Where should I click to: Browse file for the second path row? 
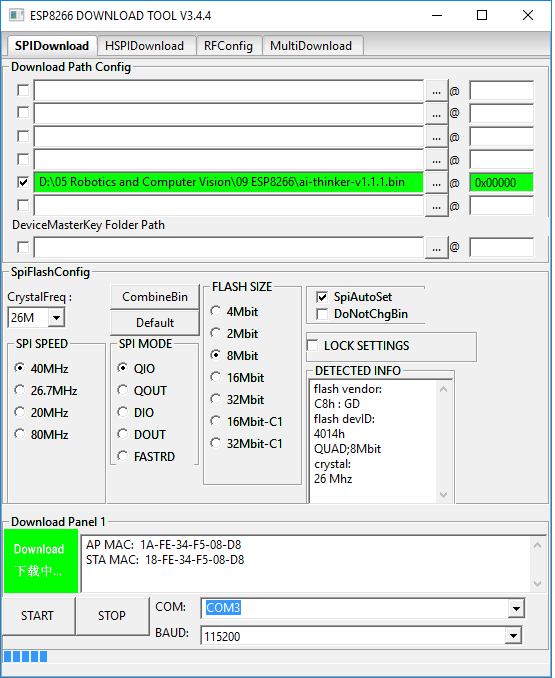coord(436,113)
